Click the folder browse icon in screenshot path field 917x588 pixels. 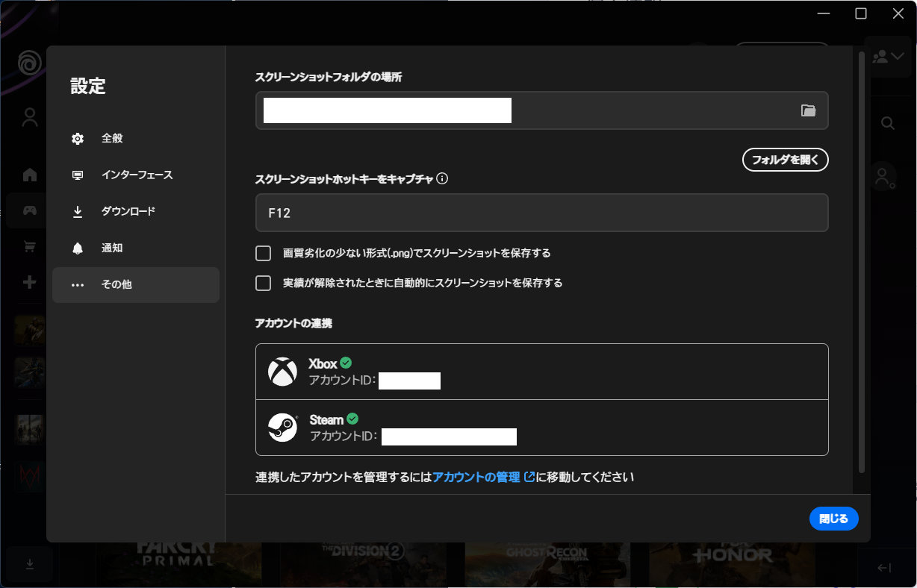808,110
